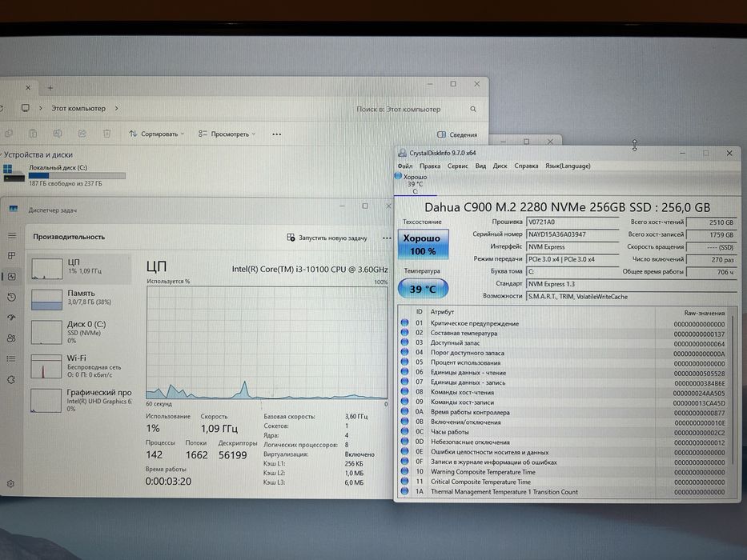The image size is (747, 560).
Task: Click Explorer search field Поиск в: Этот компьютер
Action: pyautogui.click(x=415, y=109)
